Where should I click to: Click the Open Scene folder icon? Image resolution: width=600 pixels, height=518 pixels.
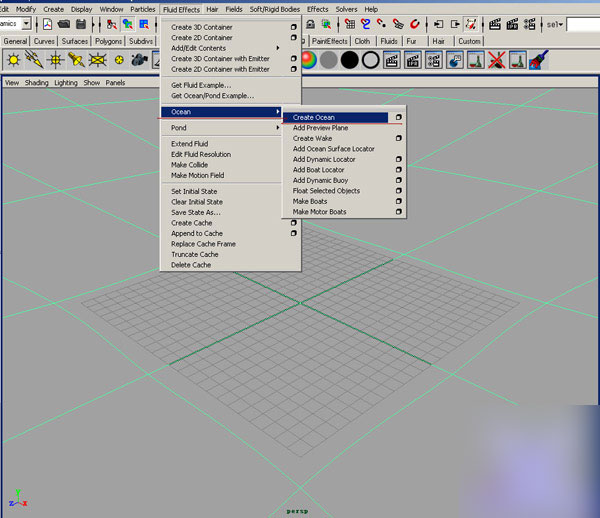64,24
